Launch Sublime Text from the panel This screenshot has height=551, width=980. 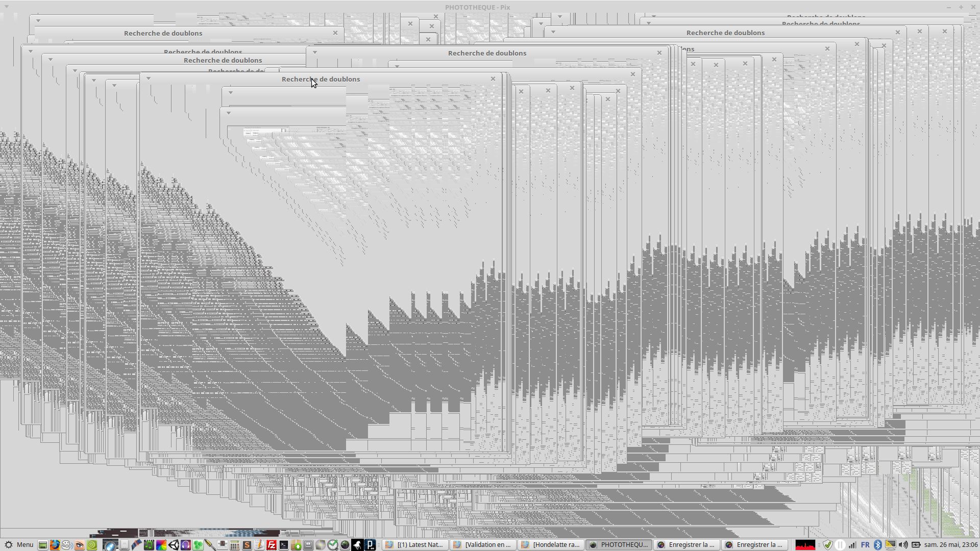pyautogui.click(x=247, y=545)
